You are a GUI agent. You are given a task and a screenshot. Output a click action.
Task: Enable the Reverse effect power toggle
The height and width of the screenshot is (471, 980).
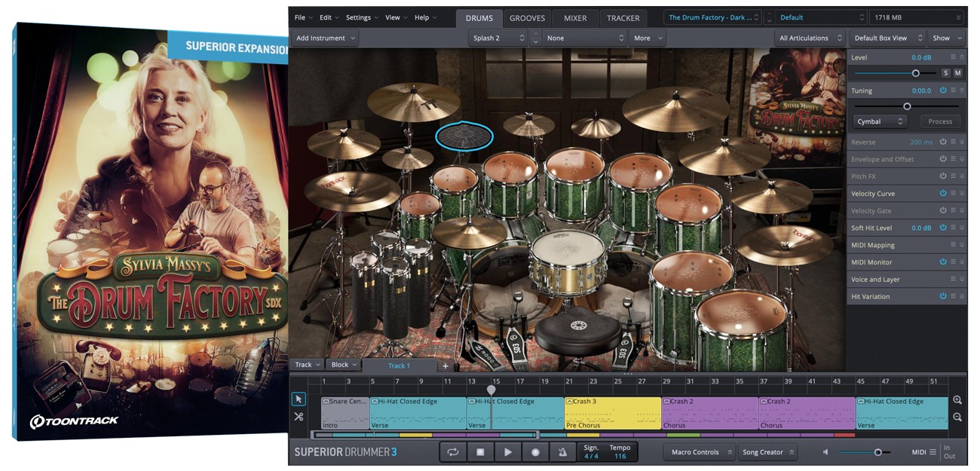click(942, 142)
